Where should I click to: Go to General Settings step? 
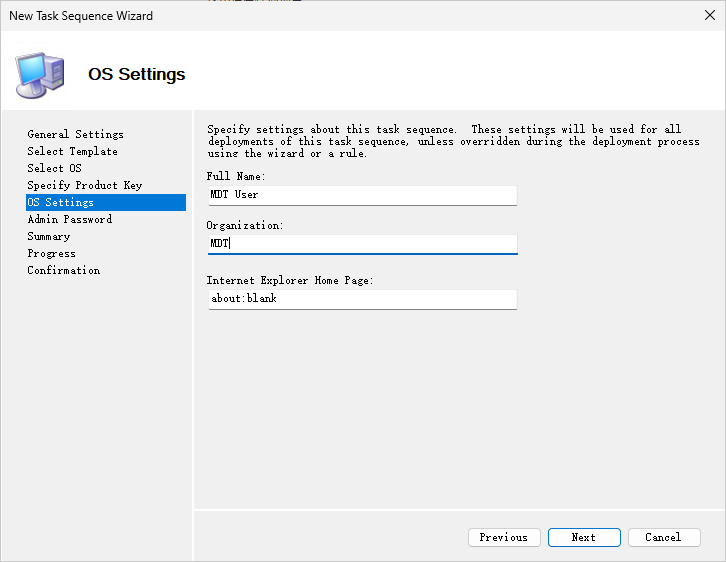pyautogui.click(x=76, y=134)
